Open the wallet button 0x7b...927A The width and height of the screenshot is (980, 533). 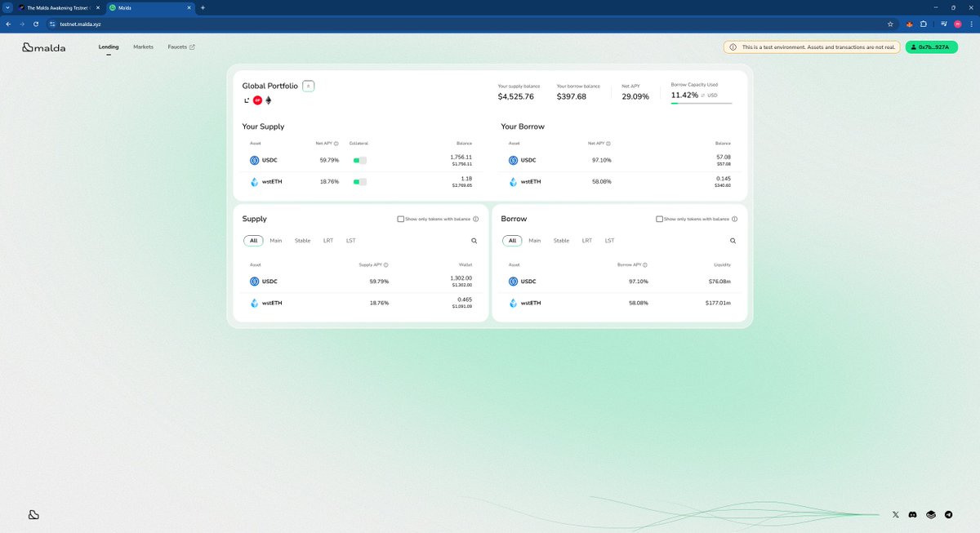click(x=931, y=47)
